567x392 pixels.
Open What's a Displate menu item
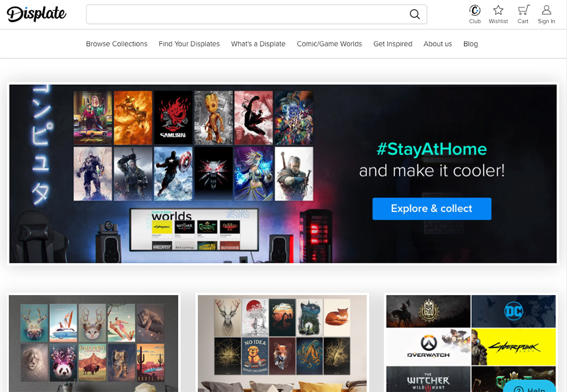tap(258, 44)
